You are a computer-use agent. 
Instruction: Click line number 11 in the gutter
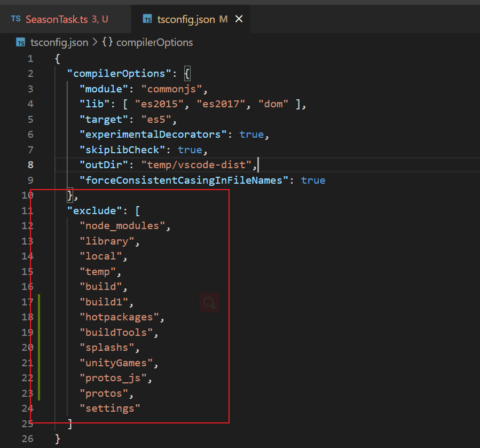pyautogui.click(x=27, y=210)
